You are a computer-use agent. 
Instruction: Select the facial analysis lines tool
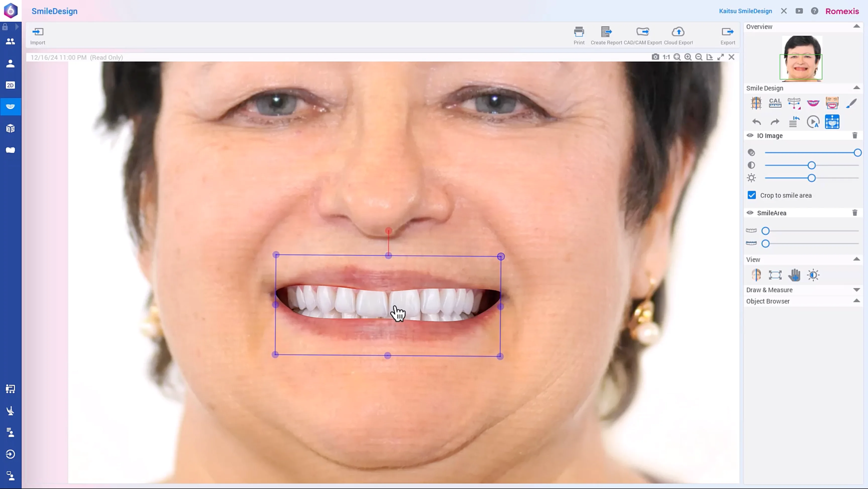point(756,103)
